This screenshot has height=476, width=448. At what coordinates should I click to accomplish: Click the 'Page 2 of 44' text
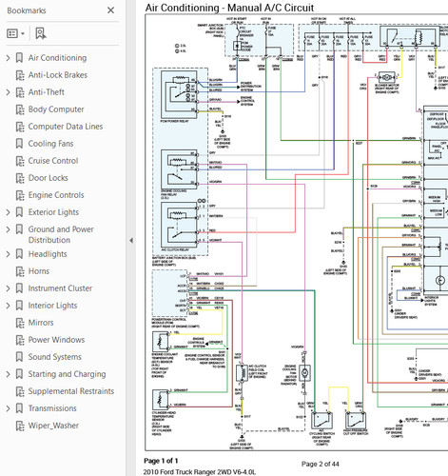321,464
